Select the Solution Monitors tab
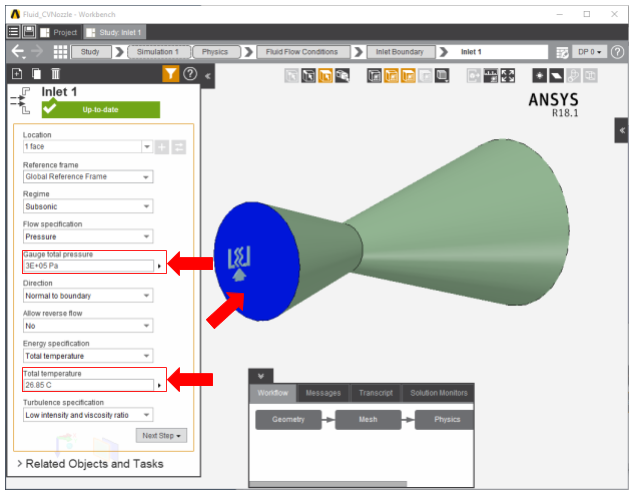The width and height of the screenshot is (634, 496). click(x=438, y=393)
